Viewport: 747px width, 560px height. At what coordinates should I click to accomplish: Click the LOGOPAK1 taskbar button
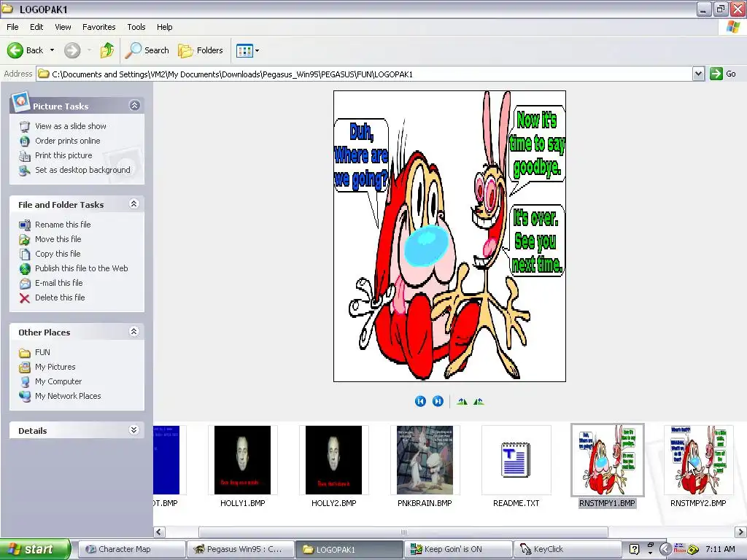pyautogui.click(x=349, y=550)
